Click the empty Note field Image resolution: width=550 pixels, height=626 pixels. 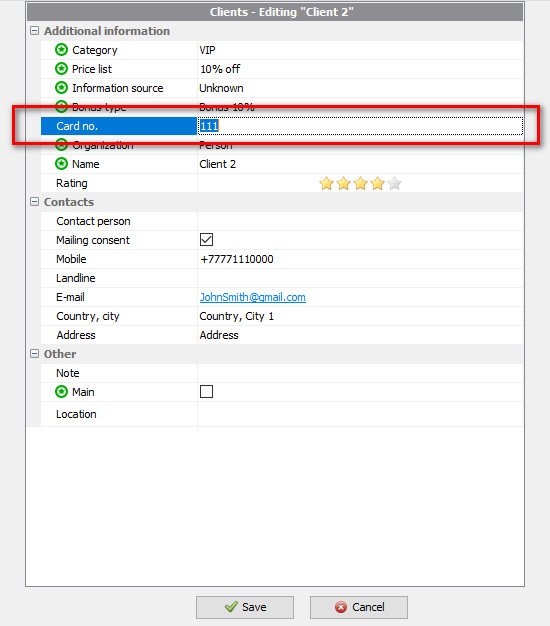pyautogui.click(x=360, y=373)
